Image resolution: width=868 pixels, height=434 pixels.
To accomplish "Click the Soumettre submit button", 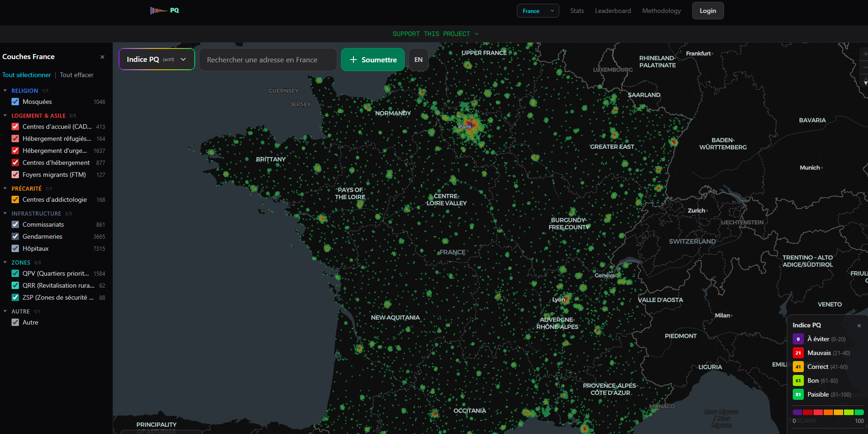I will [373, 60].
